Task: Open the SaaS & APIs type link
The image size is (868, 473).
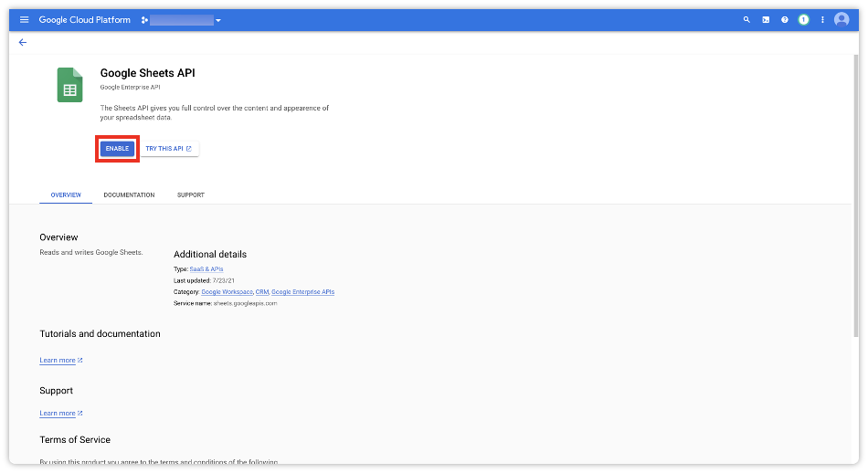Action: (x=206, y=269)
